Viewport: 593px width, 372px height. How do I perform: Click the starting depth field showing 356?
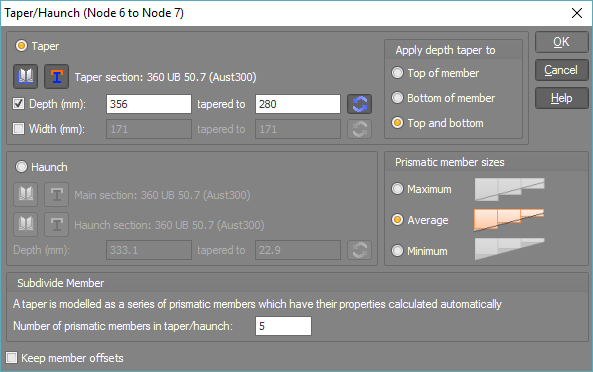click(x=149, y=104)
